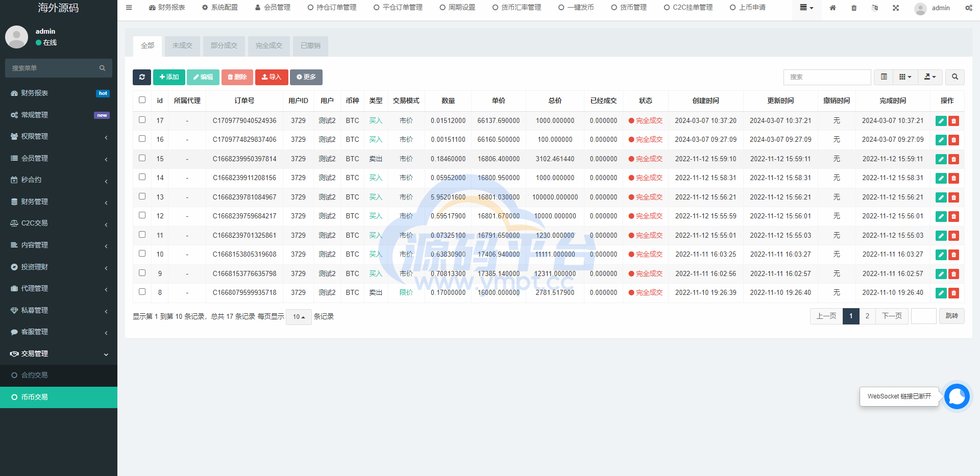Delete order row id 11 with red trash icon

click(953, 236)
